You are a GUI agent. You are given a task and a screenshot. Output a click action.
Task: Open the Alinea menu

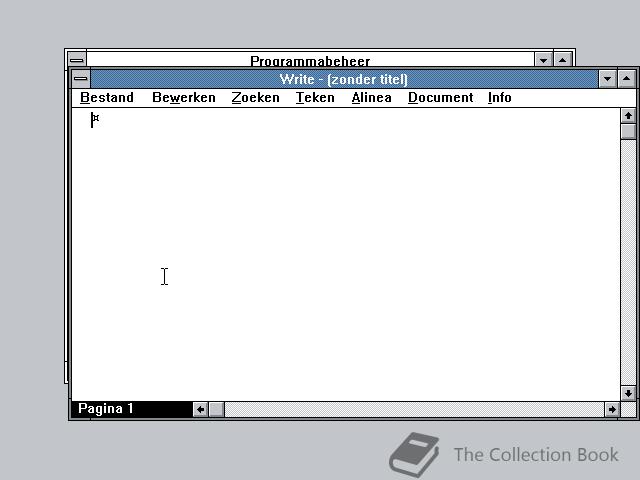(371, 98)
